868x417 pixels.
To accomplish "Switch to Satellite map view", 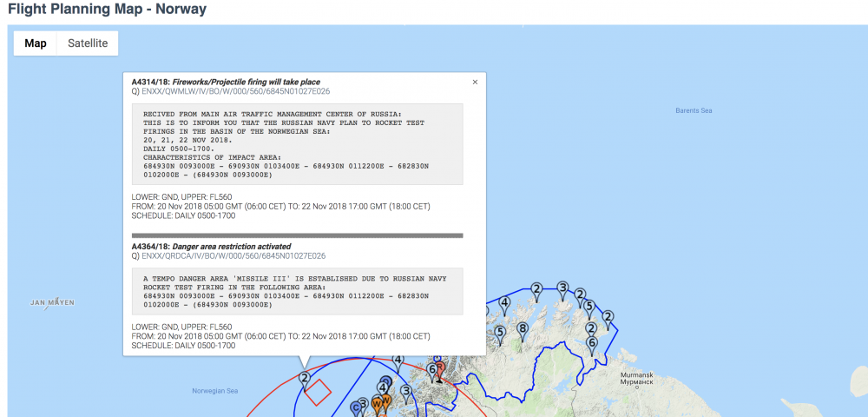I will (88, 43).
